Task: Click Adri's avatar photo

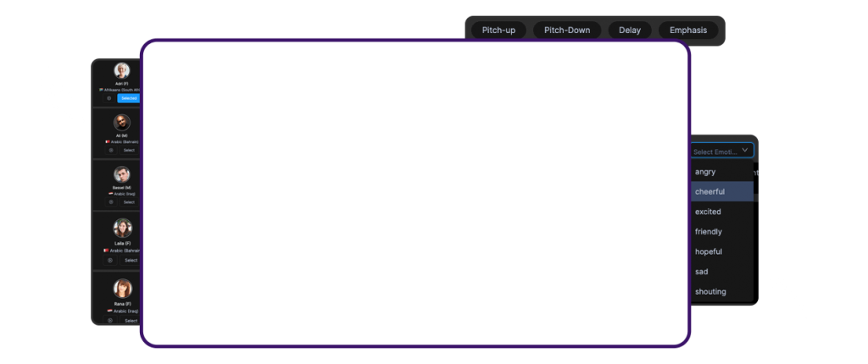Action: click(x=122, y=70)
